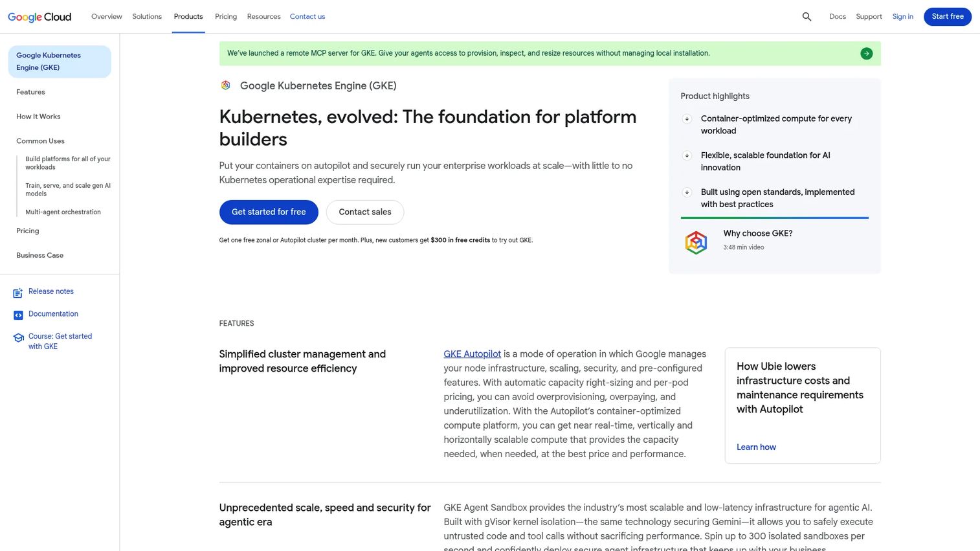The image size is (980, 551).
Task: Click the Why choose GKE? title
Action: (x=758, y=234)
